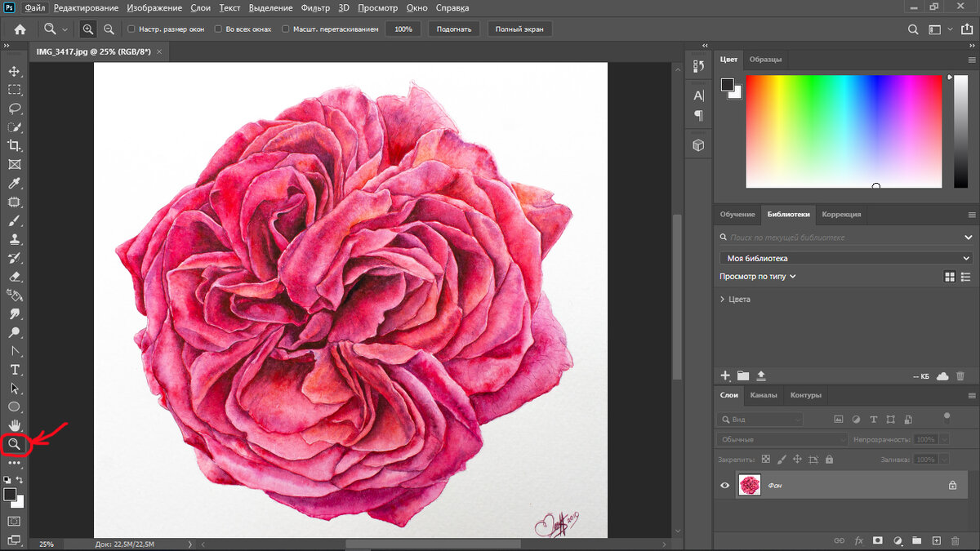
Task: Enable 'Настр. размер окон' checkbox
Action: point(131,29)
